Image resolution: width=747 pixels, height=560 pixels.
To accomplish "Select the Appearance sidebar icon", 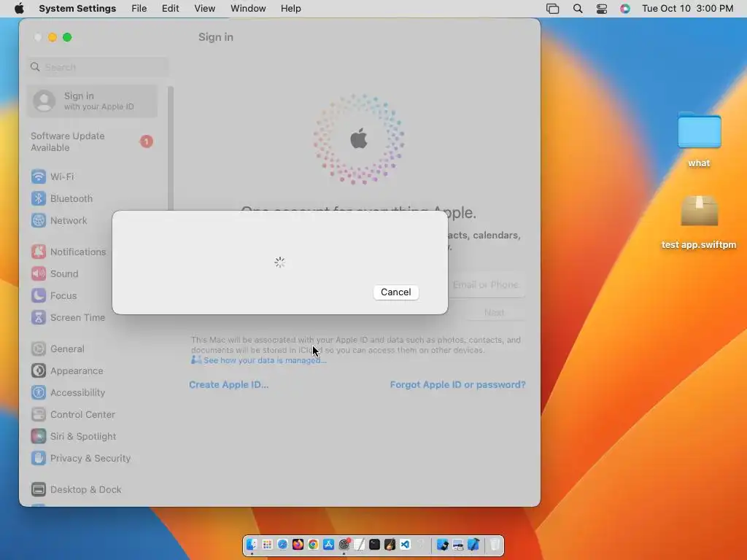I will click(x=39, y=370).
